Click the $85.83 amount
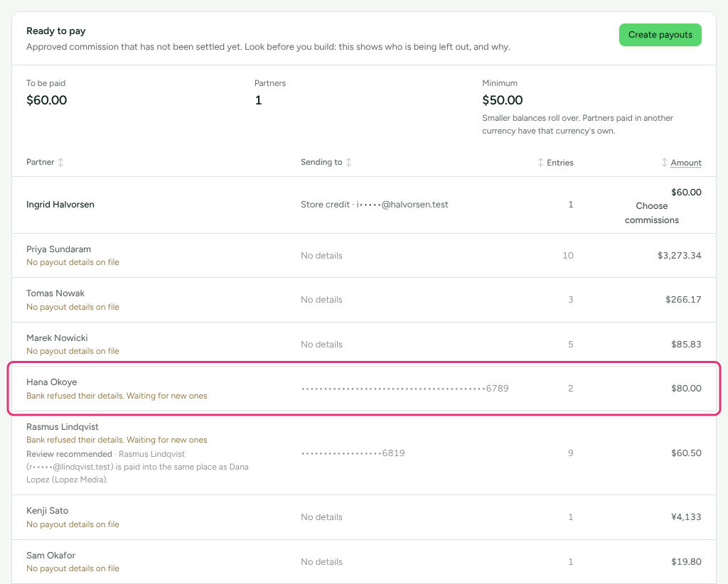Viewport: 728px width, 584px height. point(686,344)
